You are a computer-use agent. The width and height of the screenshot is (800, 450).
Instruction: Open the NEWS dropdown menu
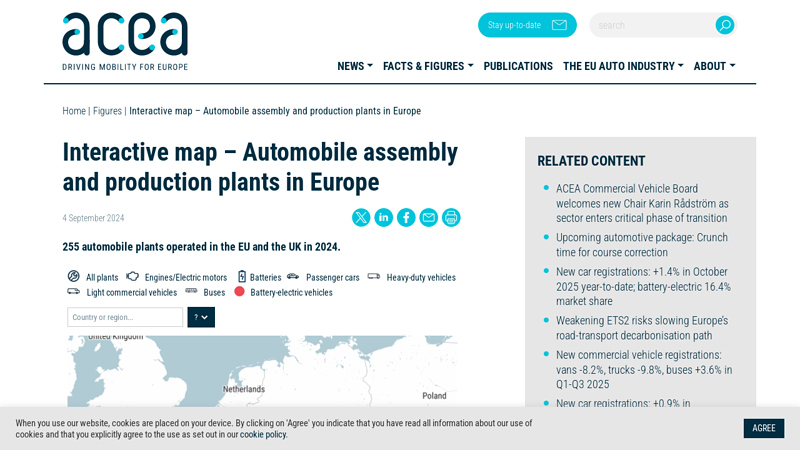355,66
